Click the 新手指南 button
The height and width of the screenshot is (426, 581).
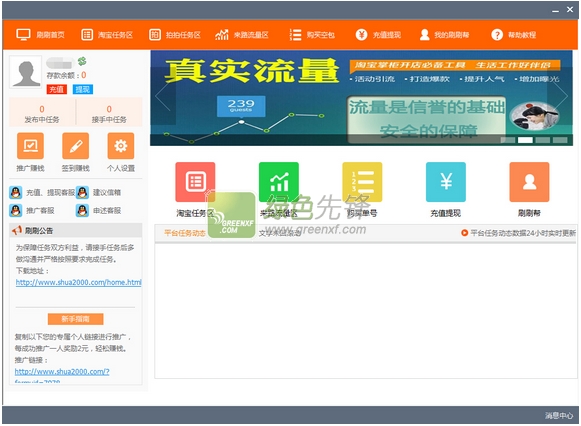click(x=76, y=319)
